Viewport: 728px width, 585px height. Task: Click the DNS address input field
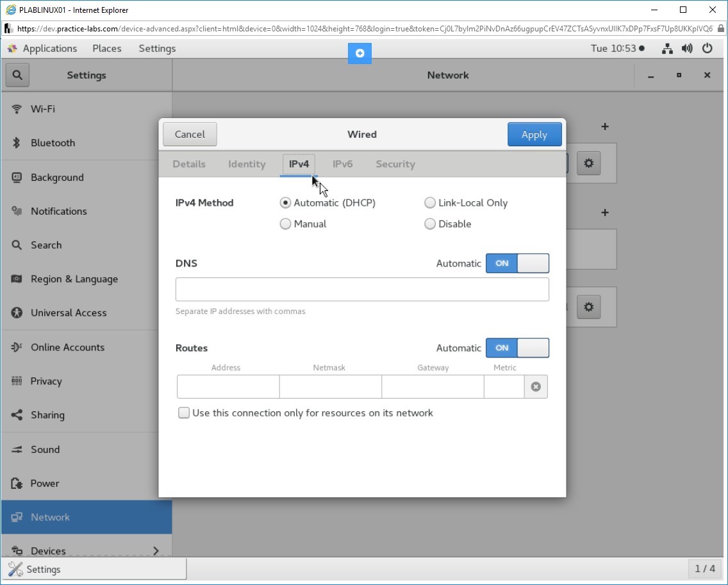pos(362,290)
